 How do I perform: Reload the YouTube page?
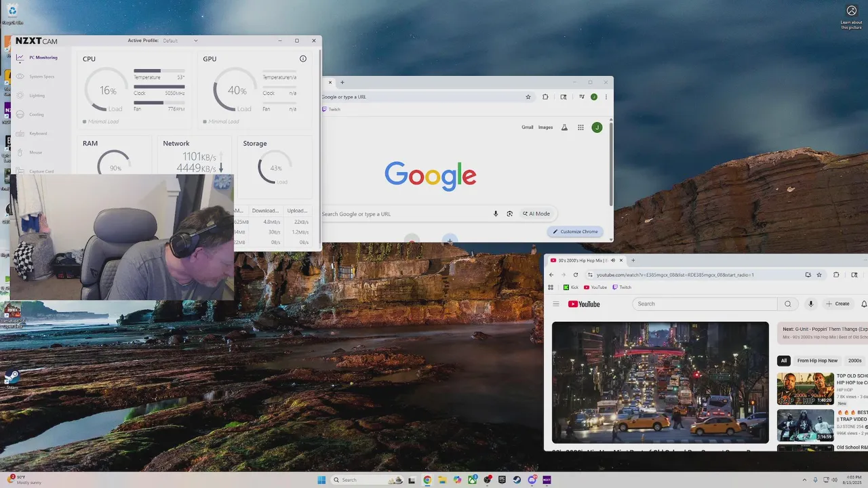(x=576, y=274)
